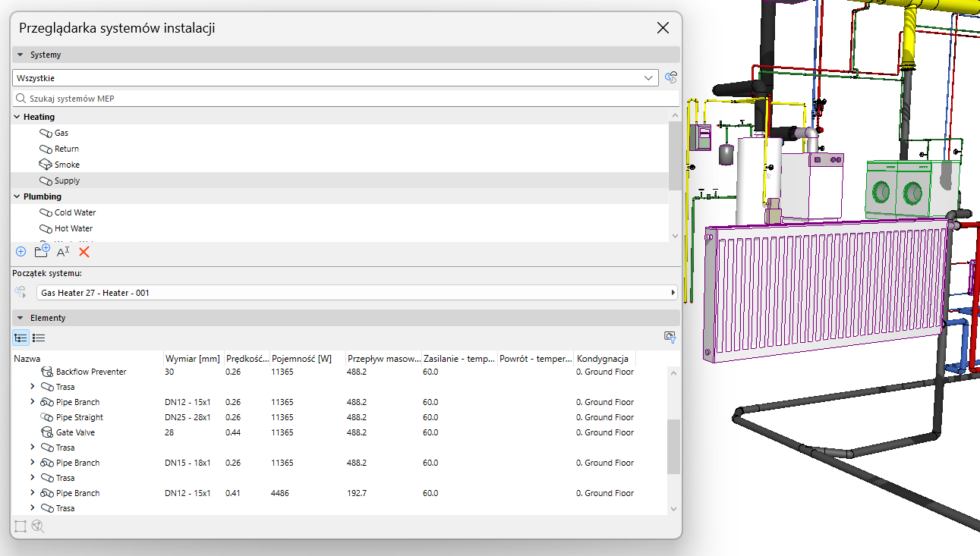This screenshot has width=980, height=556.
Task: Click the new system group folder icon
Action: click(x=42, y=250)
